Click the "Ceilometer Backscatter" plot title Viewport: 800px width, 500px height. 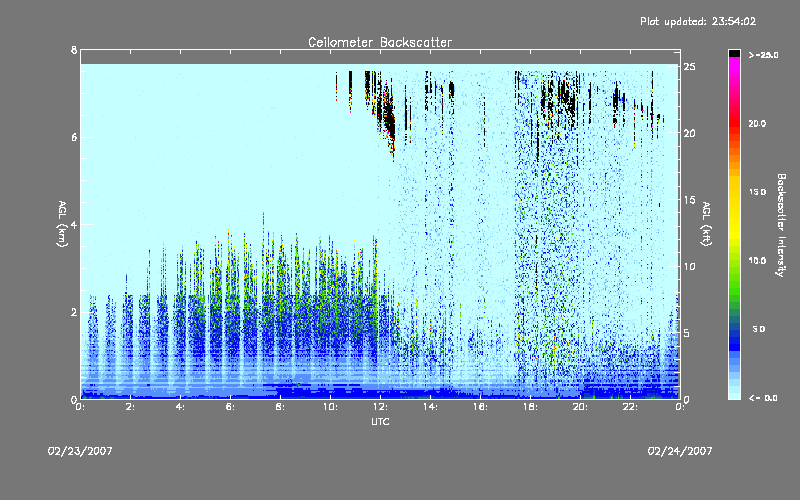380,42
